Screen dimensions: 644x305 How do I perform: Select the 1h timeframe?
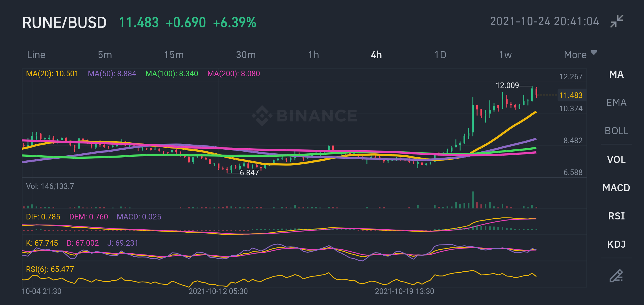coord(314,55)
